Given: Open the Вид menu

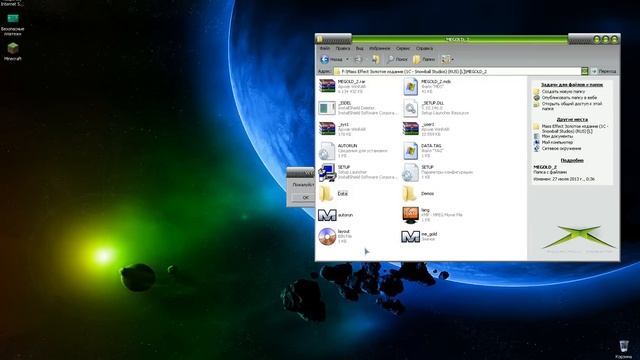Looking at the screenshot, I should 360,48.
